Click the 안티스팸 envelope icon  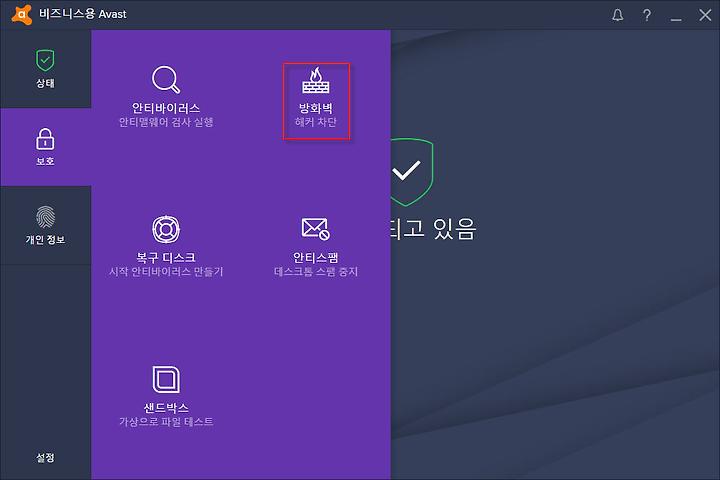point(316,229)
